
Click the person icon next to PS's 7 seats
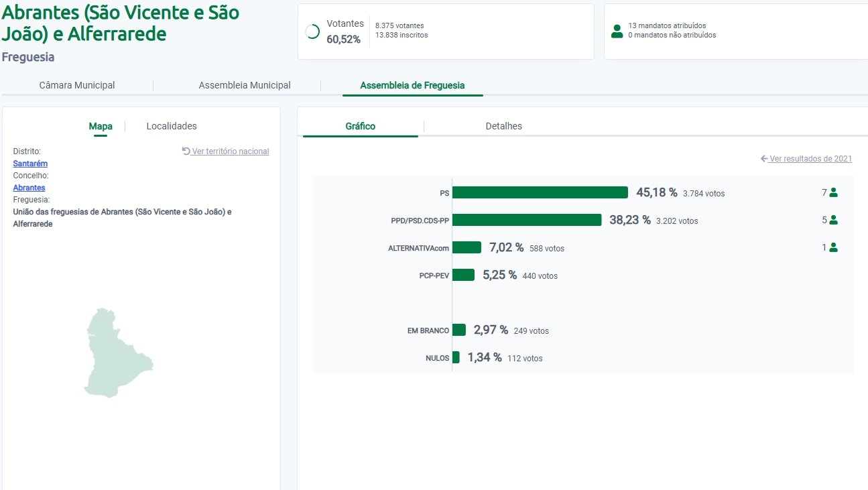point(833,192)
